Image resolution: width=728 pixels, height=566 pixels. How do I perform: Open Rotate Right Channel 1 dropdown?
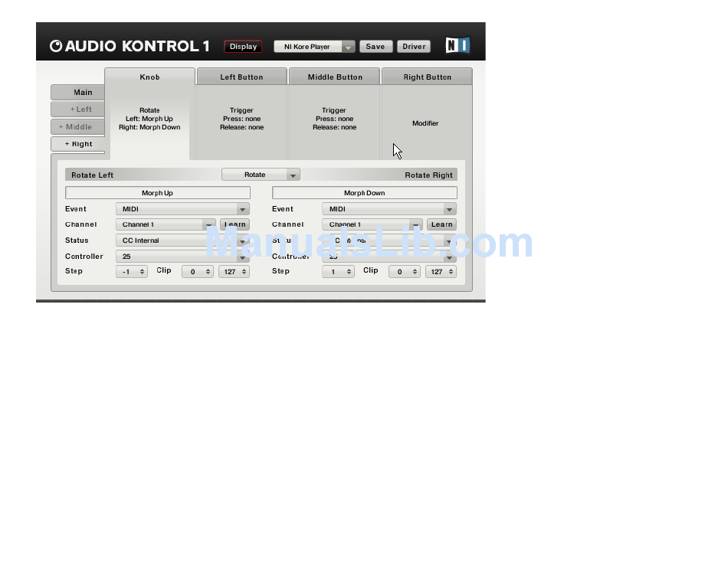pyautogui.click(x=372, y=224)
